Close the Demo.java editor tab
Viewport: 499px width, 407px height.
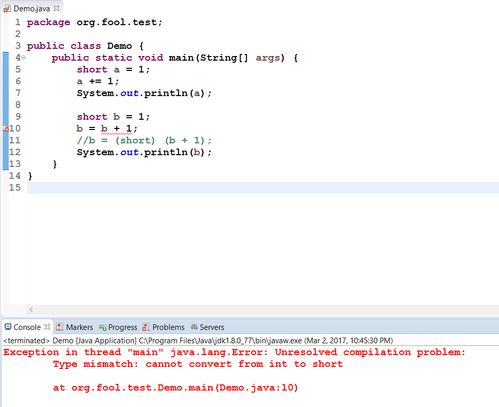pos(57,8)
